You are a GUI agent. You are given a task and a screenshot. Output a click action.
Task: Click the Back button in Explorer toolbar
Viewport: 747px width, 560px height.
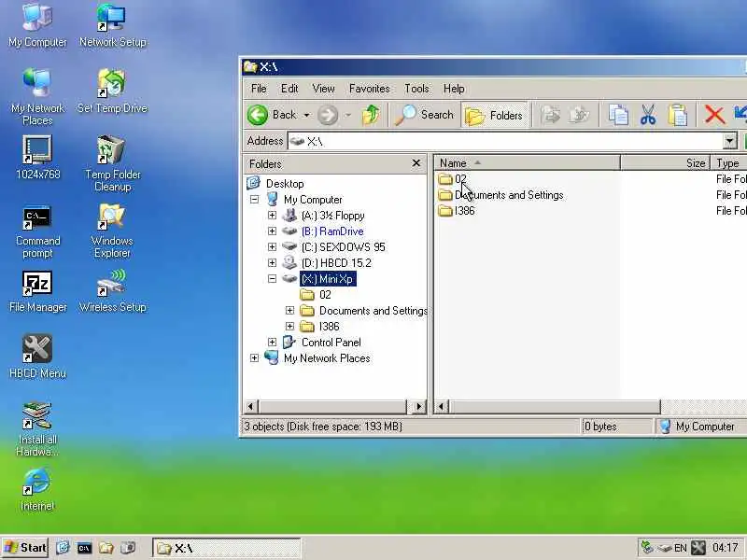click(272, 115)
